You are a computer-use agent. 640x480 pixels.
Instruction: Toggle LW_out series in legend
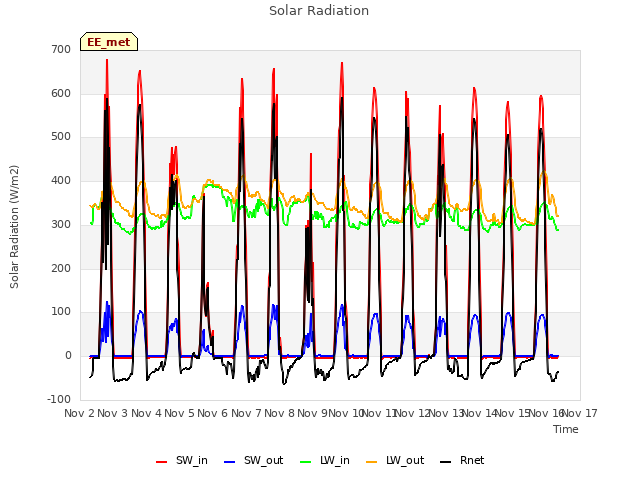coord(395,460)
